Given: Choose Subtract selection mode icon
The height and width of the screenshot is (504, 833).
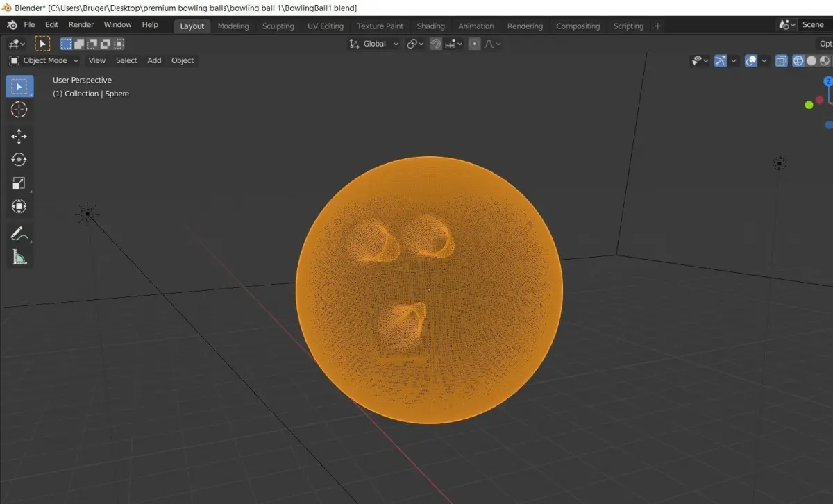Looking at the screenshot, I should (92, 44).
